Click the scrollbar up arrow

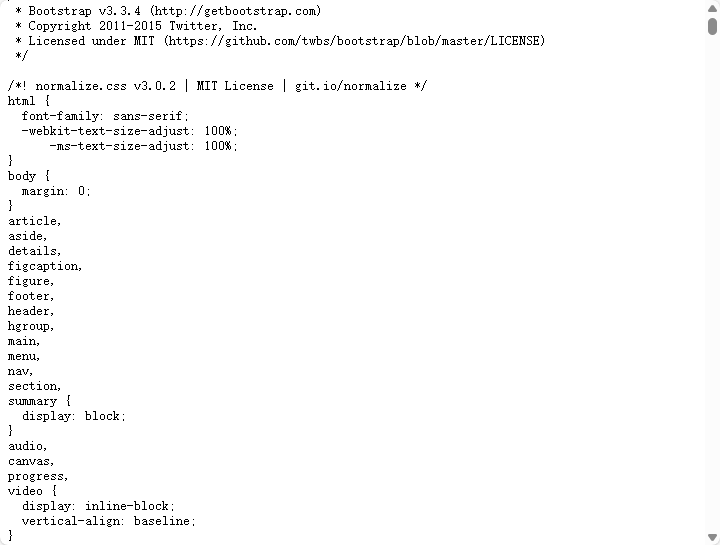click(x=712, y=8)
